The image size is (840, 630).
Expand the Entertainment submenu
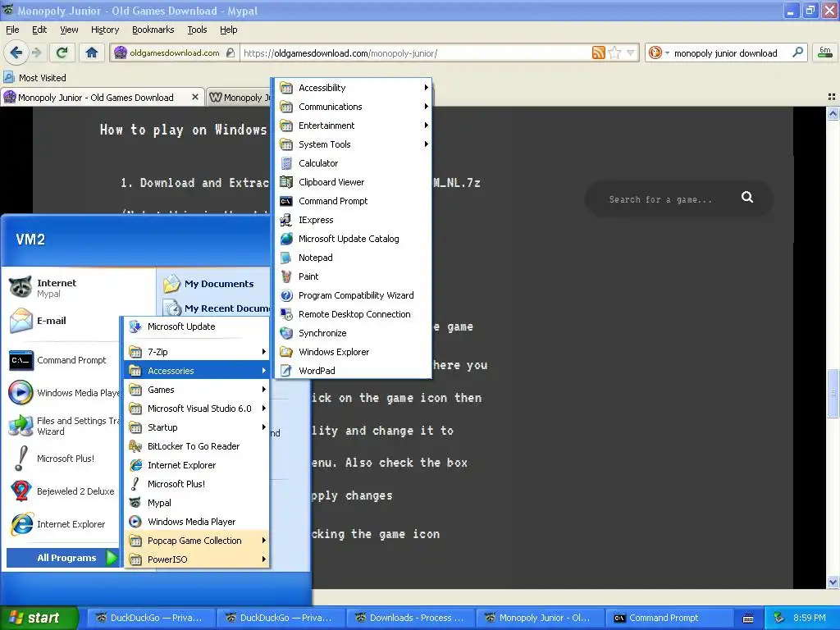coord(353,126)
